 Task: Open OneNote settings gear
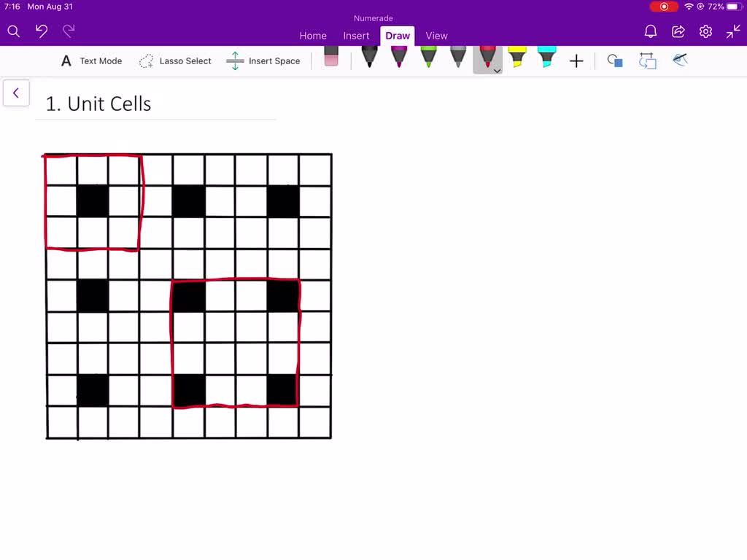click(x=705, y=31)
